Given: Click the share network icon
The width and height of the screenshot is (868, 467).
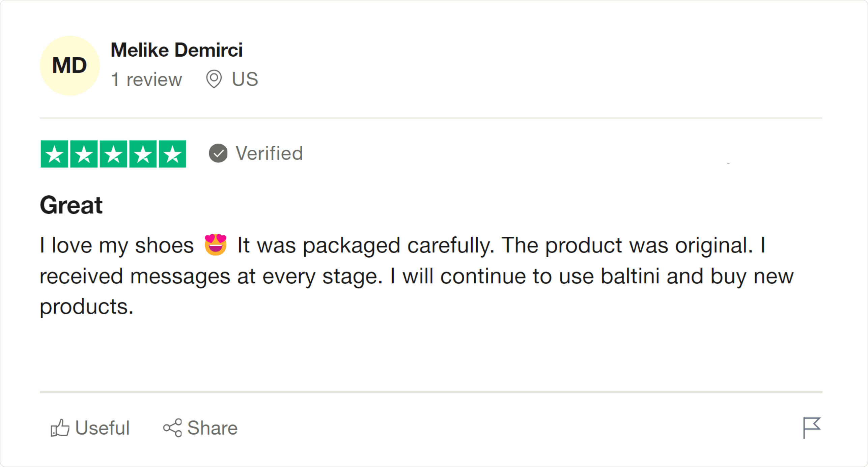Looking at the screenshot, I should coord(172,428).
